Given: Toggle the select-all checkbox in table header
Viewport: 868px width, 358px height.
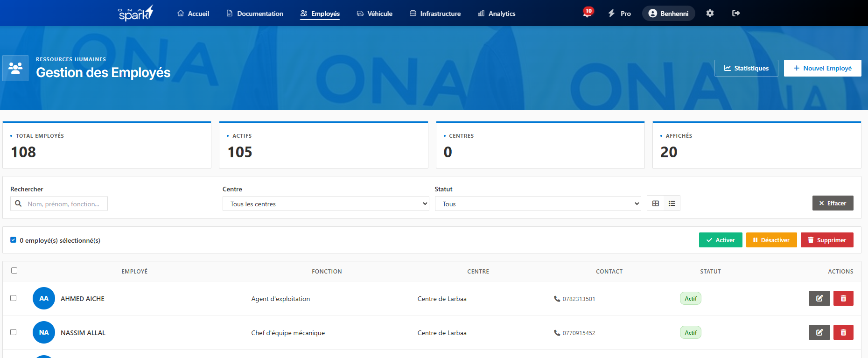Looking at the screenshot, I should [14, 271].
